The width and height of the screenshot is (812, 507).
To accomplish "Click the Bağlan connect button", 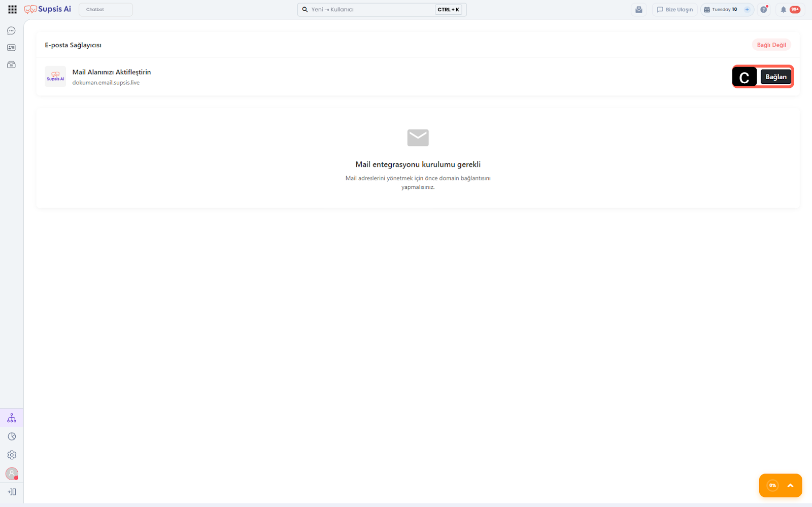I will (x=775, y=77).
